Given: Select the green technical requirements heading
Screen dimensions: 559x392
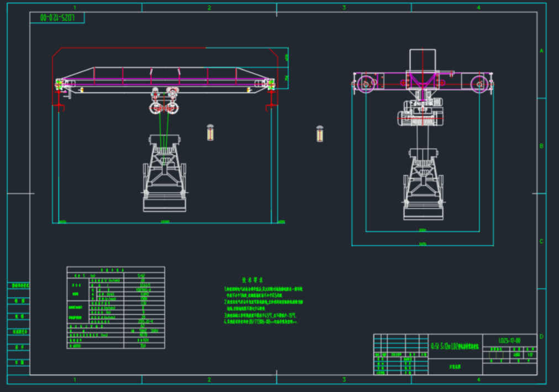Looking at the screenshot, I should (x=252, y=280).
